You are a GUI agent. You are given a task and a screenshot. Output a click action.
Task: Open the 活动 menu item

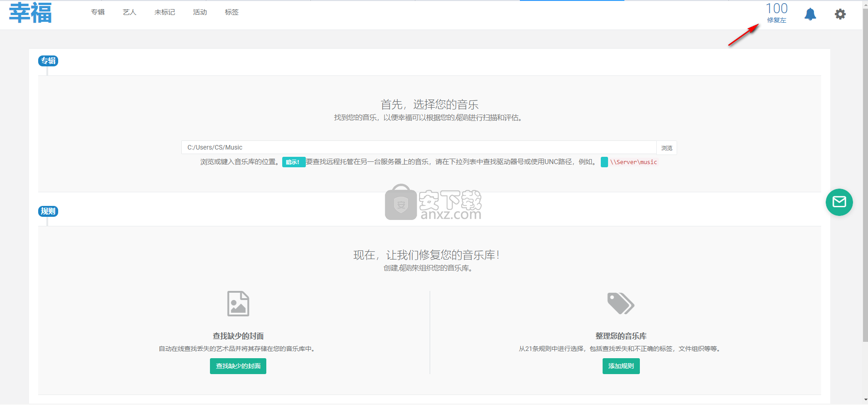pyautogui.click(x=200, y=12)
